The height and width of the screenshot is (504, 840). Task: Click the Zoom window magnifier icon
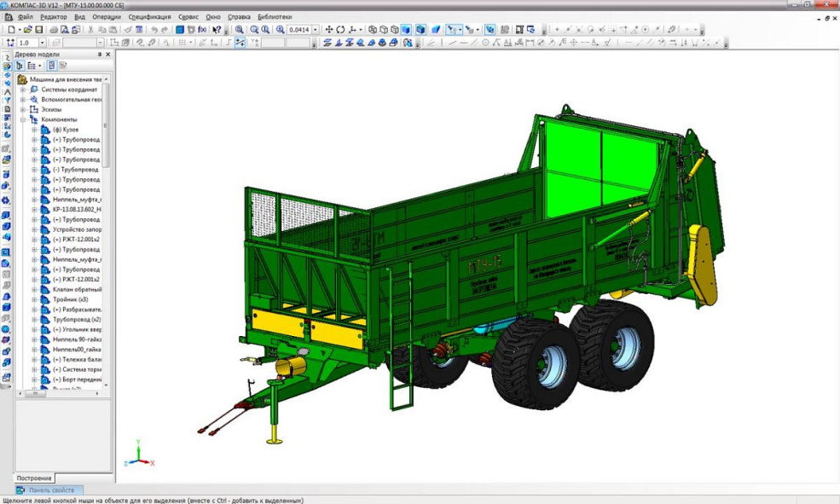coord(240,29)
